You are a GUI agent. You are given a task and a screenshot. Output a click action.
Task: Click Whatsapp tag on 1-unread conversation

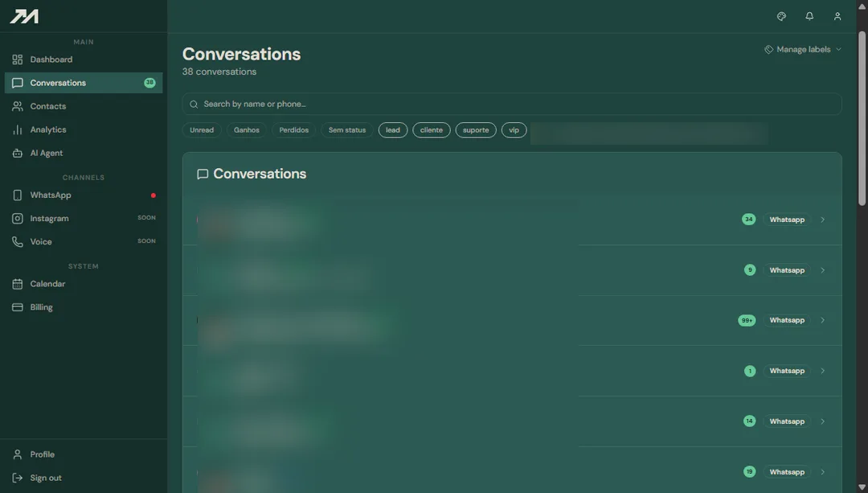(787, 371)
